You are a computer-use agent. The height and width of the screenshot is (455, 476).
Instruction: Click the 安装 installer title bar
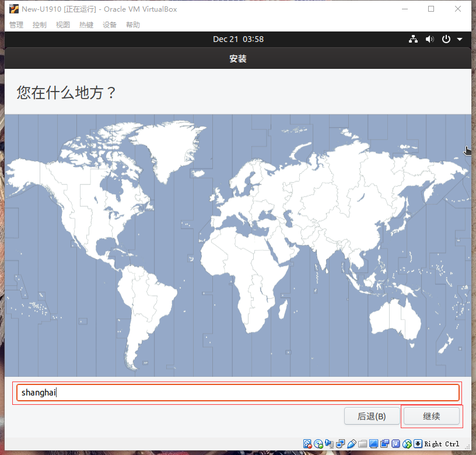237,58
